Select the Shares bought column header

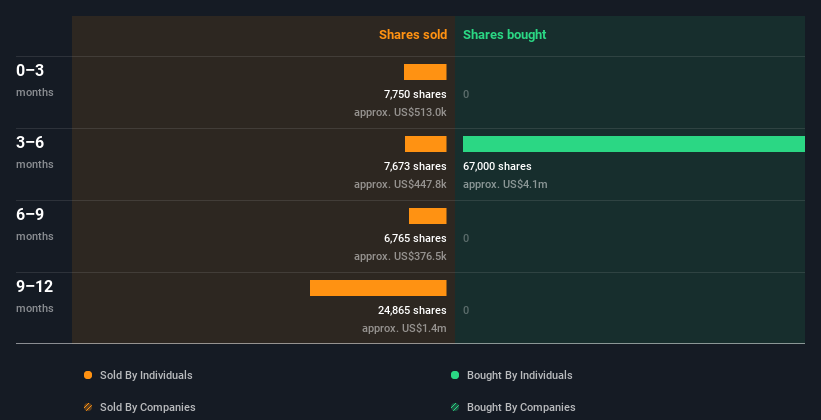[504, 35]
